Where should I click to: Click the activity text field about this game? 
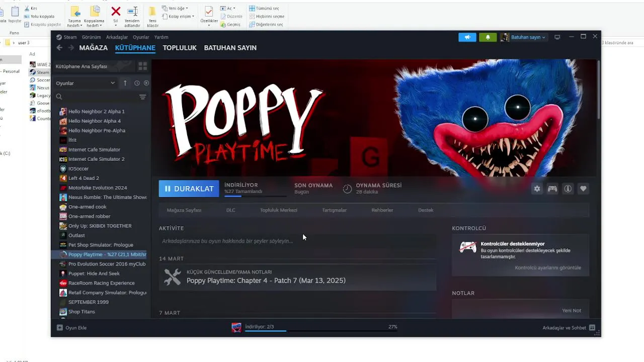(297, 241)
